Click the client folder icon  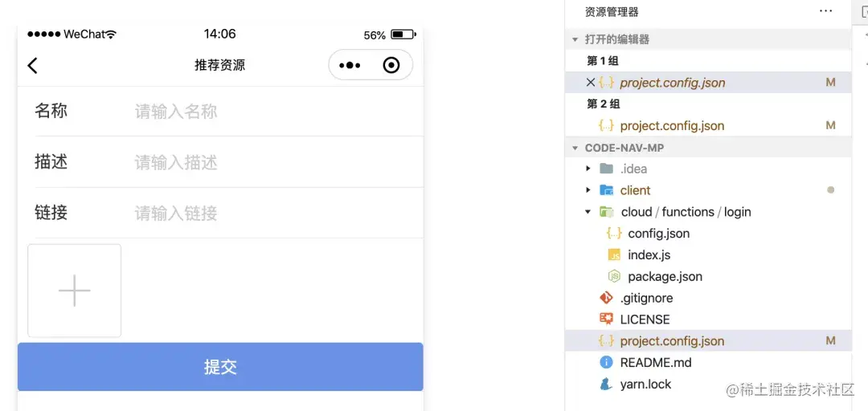click(x=607, y=190)
